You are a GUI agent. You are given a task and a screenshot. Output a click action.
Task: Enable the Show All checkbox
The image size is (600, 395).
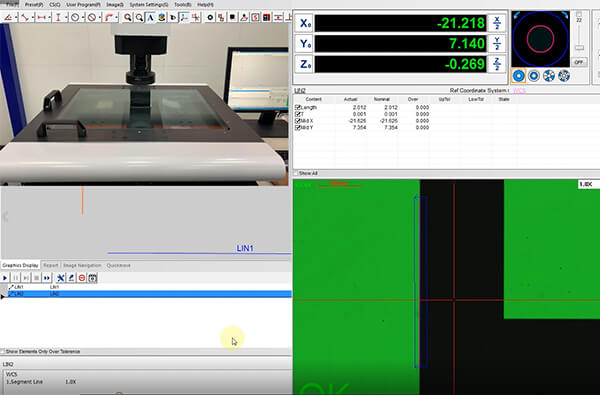pyautogui.click(x=296, y=173)
